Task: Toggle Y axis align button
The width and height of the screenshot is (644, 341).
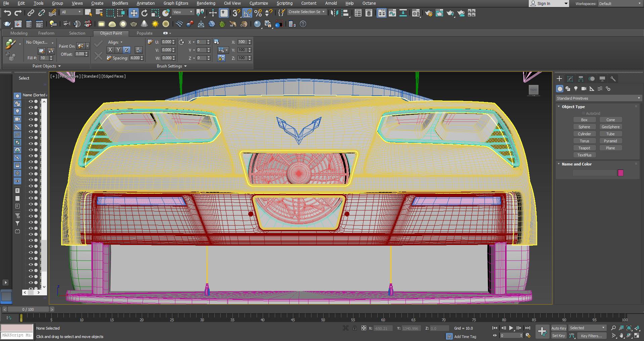Action: [118, 50]
